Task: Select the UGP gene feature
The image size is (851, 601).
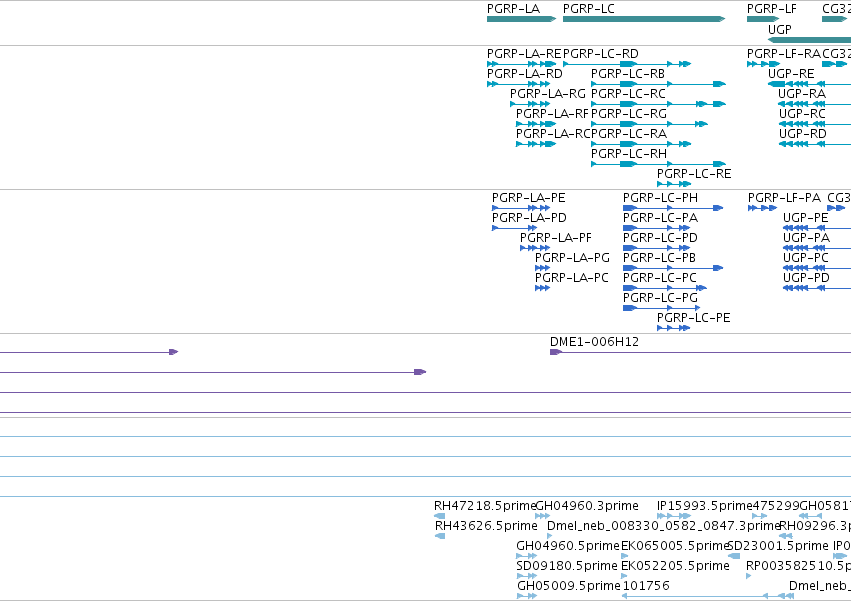Action: point(809,40)
